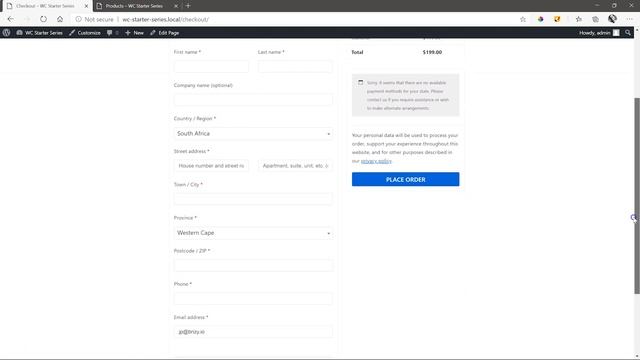Open the WordPress logo menu

pyautogui.click(x=7, y=33)
